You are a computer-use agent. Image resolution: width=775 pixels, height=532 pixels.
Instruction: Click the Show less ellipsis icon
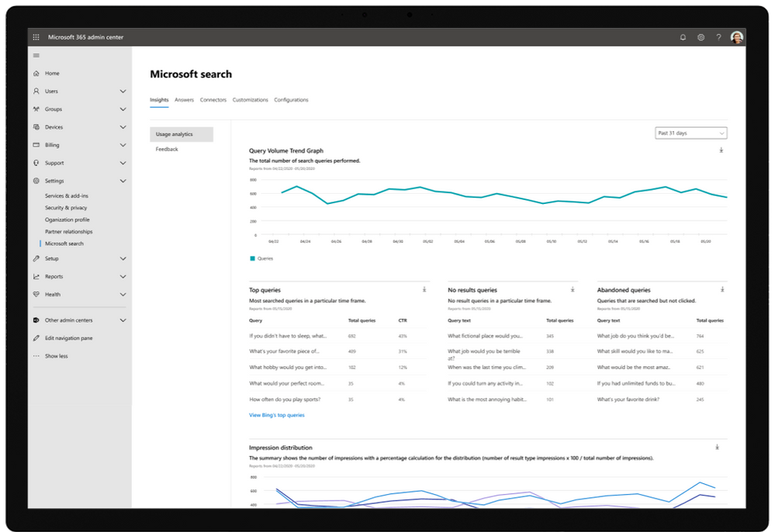[x=36, y=356]
